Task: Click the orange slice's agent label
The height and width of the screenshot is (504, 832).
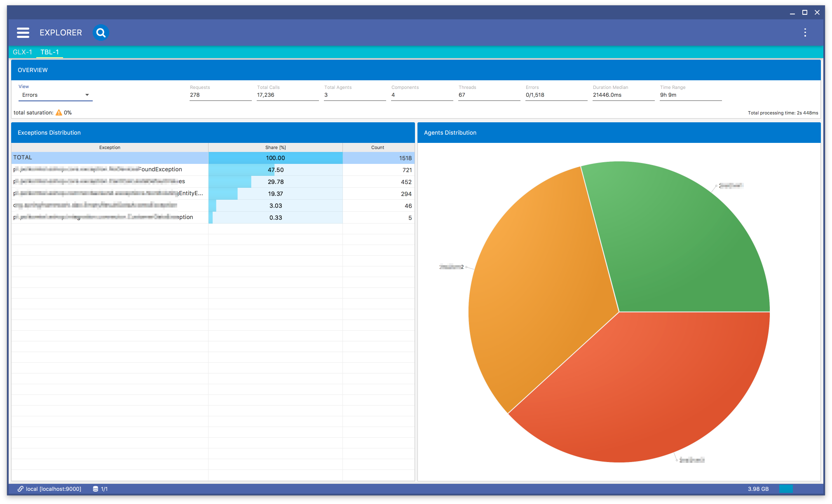Action: pos(452,267)
